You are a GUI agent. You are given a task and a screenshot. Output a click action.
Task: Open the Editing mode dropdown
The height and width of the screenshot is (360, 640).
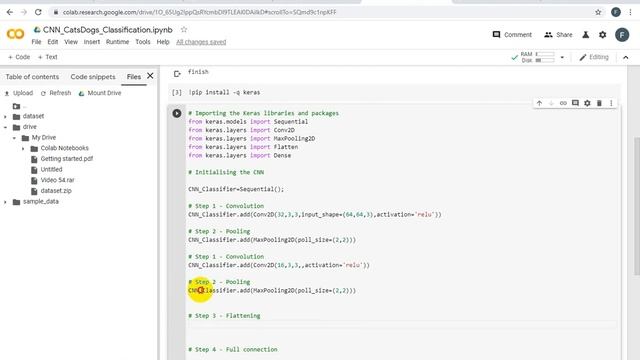pos(594,57)
